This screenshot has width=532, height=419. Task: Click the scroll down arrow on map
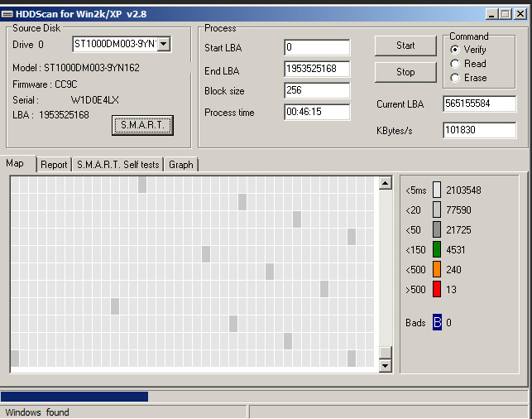pyautogui.click(x=385, y=364)
